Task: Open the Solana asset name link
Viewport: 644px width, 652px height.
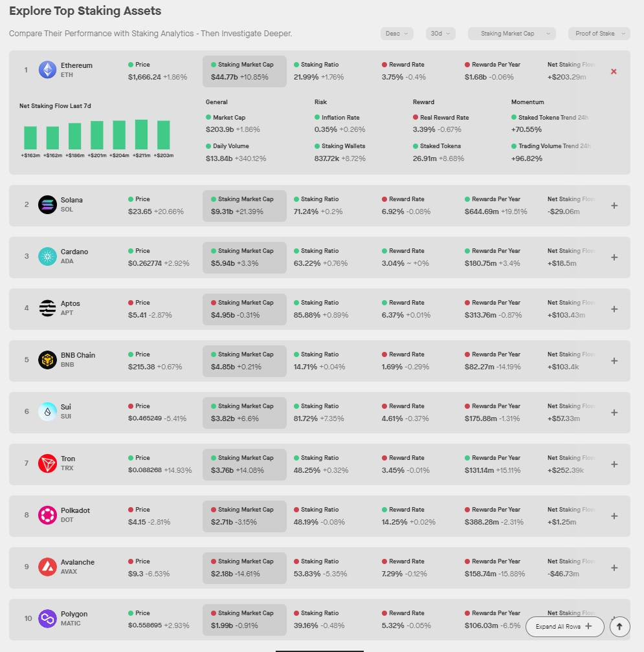Action: [72, 200]
